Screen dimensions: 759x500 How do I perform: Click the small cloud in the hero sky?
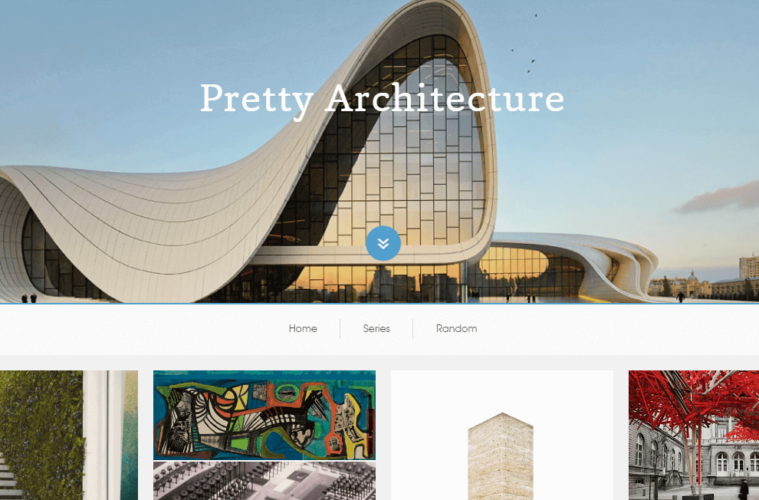718,198
